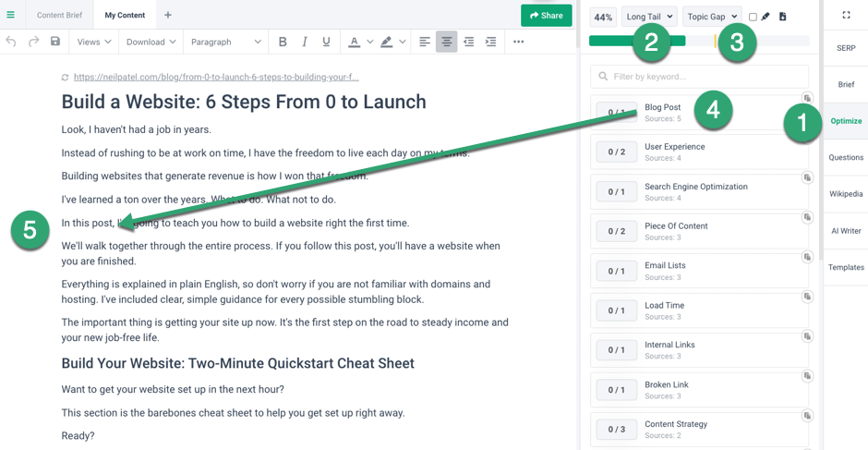Copy the Internal Links topic icon
868x450 pixels.
[808, 335]
